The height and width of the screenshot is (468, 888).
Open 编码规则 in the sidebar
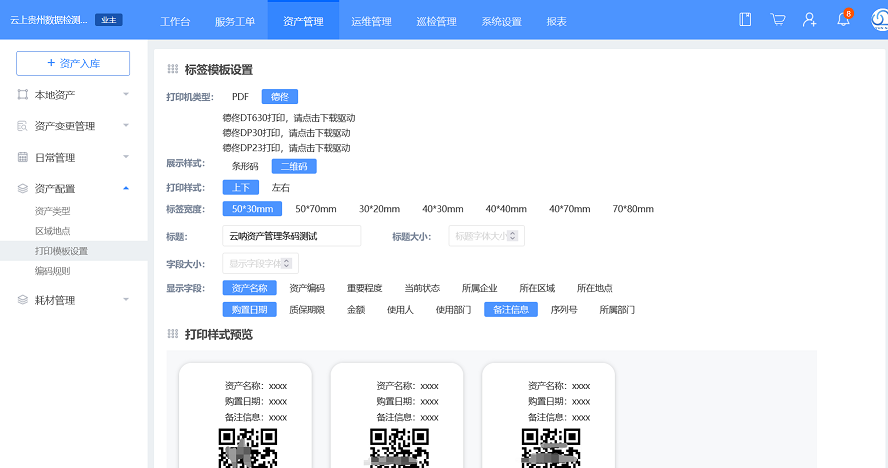[52, 271]
